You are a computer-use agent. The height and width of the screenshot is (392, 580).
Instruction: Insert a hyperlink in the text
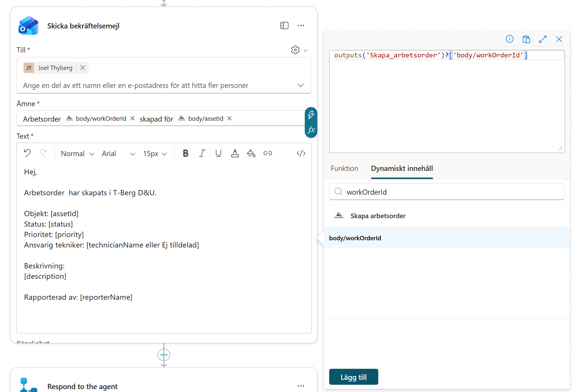click(x=268, y=153)
